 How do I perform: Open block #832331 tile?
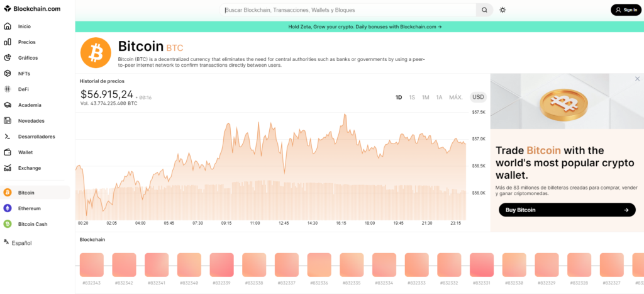coord(482,265)
